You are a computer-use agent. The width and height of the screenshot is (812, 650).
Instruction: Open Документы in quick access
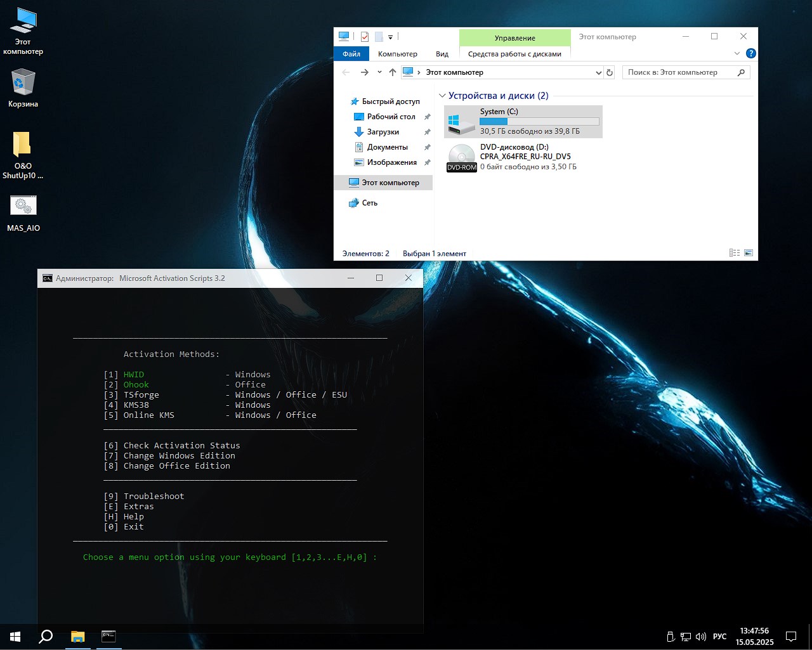coord(388,147)
